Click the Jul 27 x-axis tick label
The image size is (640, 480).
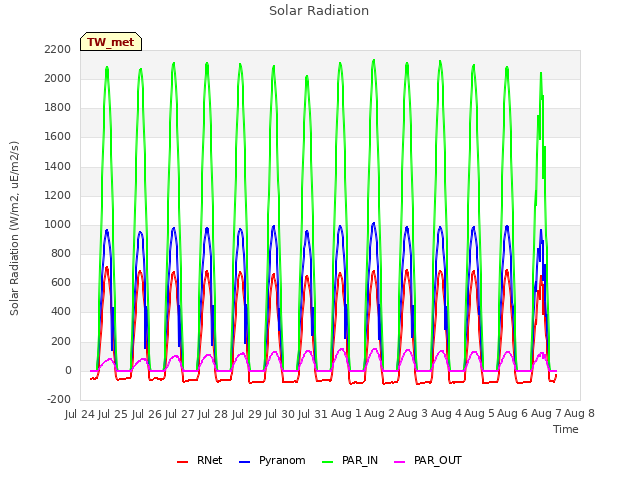tap(180, 414)
